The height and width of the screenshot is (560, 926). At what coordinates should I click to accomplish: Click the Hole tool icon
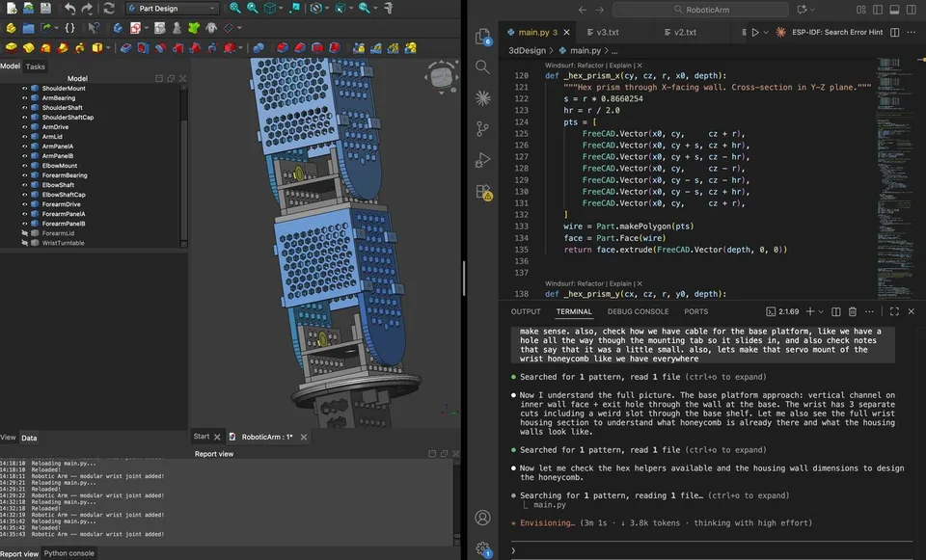pos(143,48)
